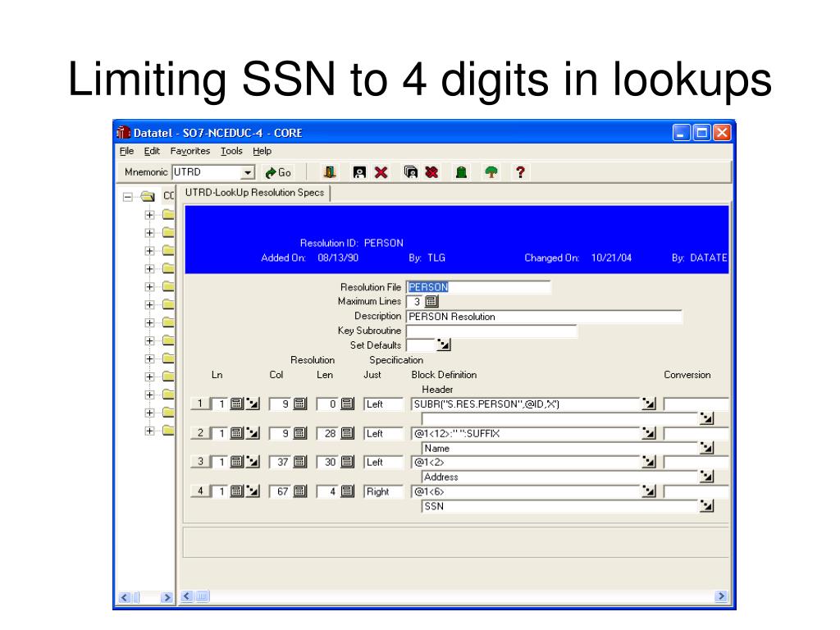Click row number 3 button

tap(200, 462)
